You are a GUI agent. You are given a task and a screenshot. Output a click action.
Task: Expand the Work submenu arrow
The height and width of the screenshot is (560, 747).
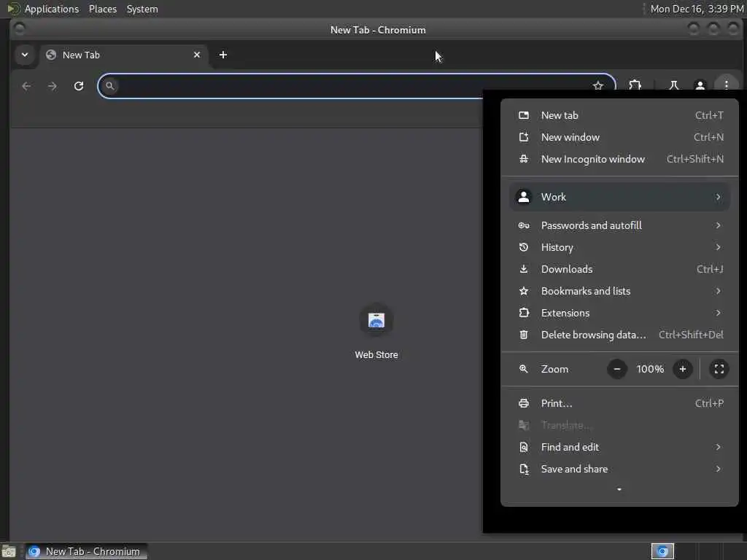[x=718, y=197]
